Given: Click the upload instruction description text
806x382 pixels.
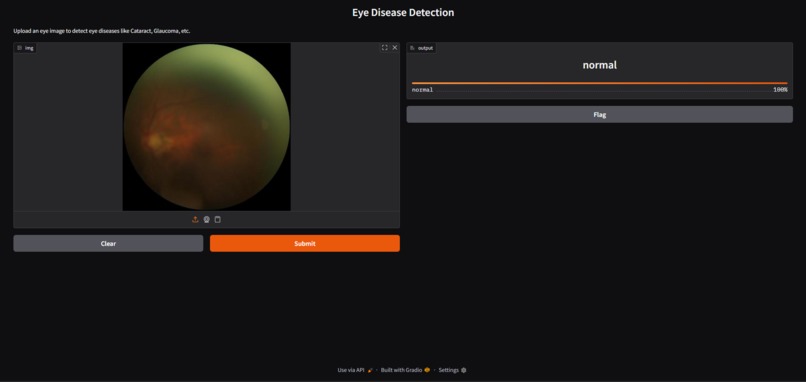Looking at the screenshot, I should click(102, 31).
